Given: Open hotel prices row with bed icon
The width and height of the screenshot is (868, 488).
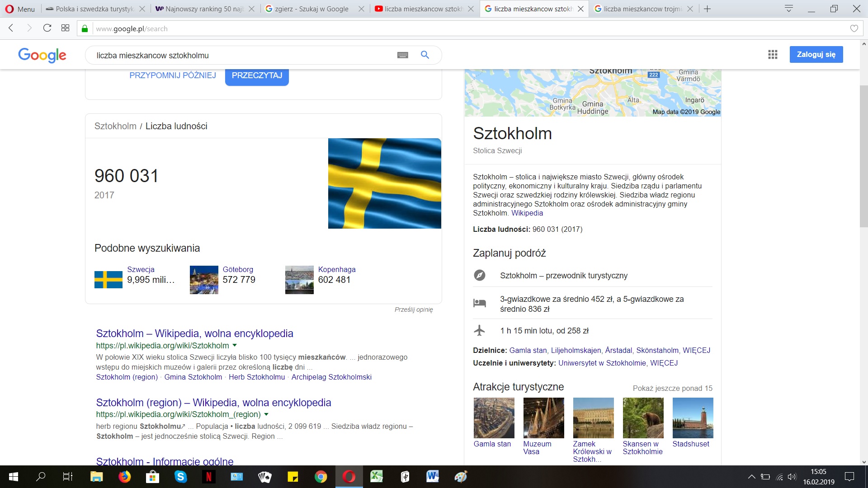Looking at the screenshot, I should [x=593, y=304].
